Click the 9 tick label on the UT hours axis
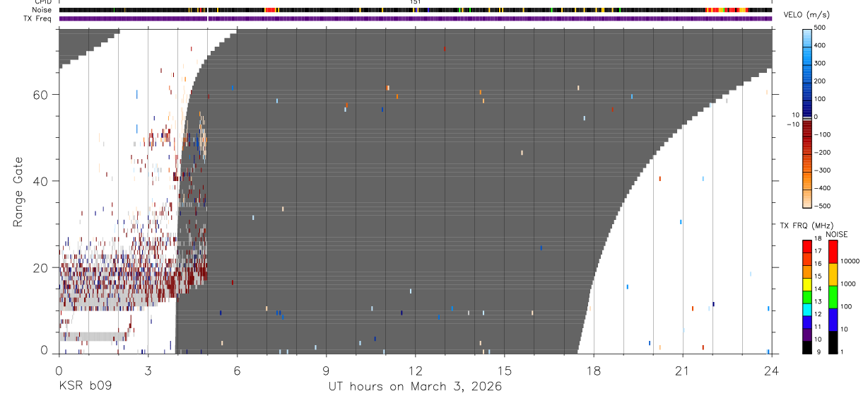This screenshot has width=868, height=401. (327, 370)
